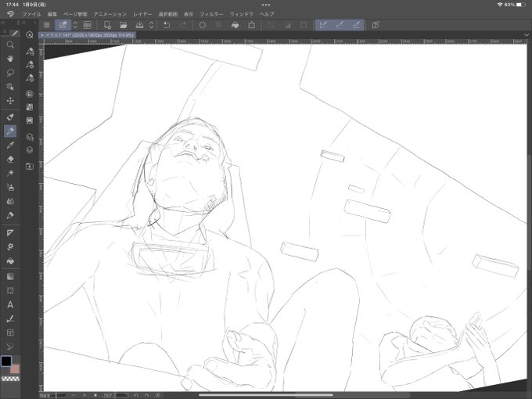The width and height of the screenshot is (532, 399).
Task: Open the アニメーション menu
Action: (110, 14)
